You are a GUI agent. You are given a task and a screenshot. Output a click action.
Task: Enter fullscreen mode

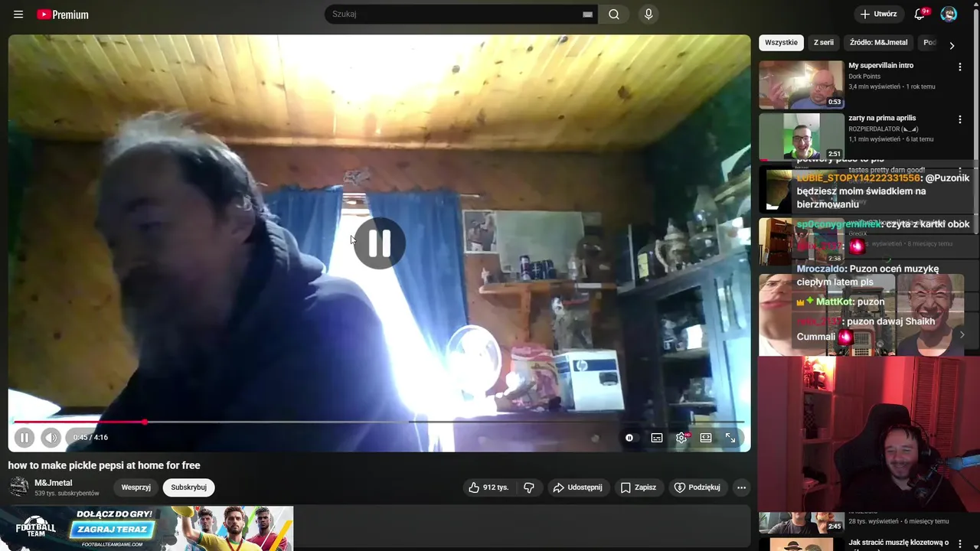[730, 438]
